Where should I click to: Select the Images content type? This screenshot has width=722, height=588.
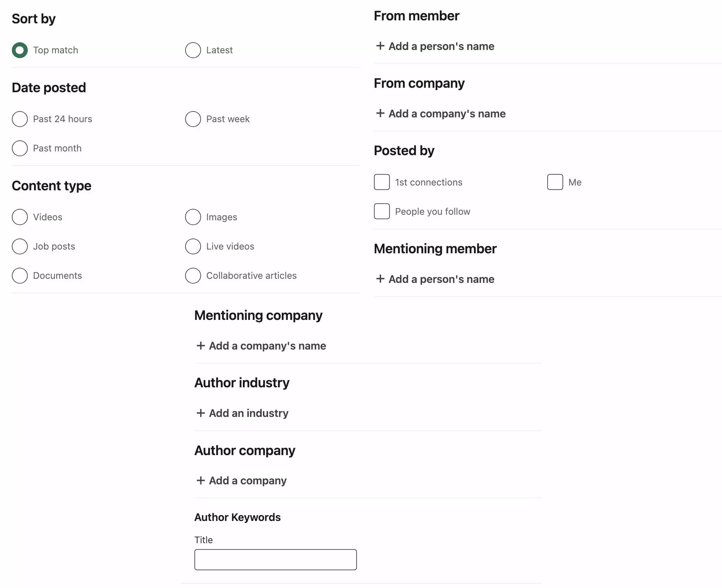pyautogui.click(x=193, y=217)
